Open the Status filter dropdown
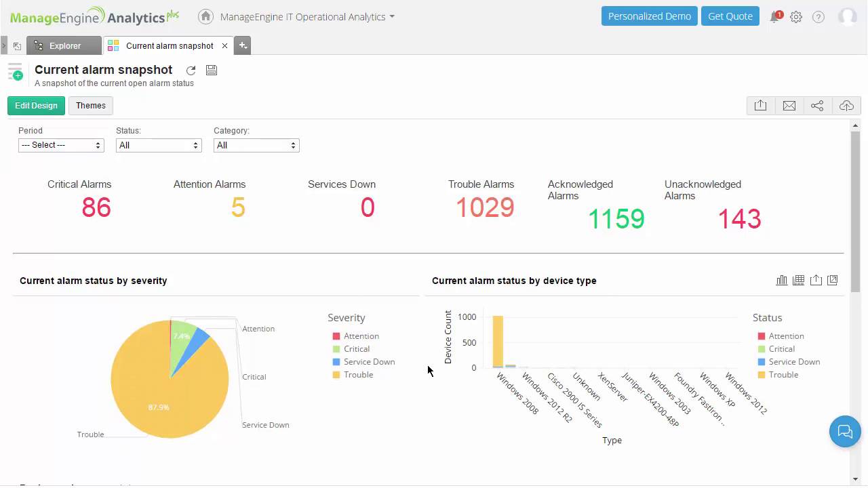The image size is (868, 488). tap(158, 145)
